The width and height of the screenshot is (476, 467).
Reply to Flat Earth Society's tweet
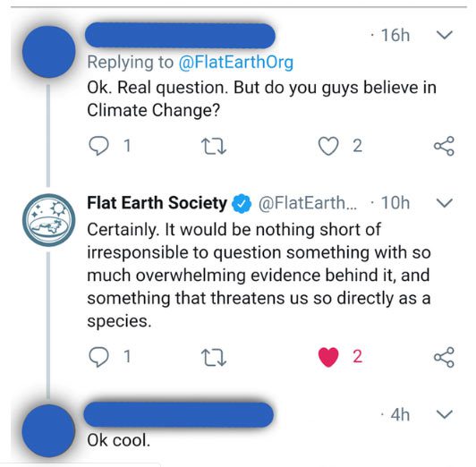coord(98,357)
